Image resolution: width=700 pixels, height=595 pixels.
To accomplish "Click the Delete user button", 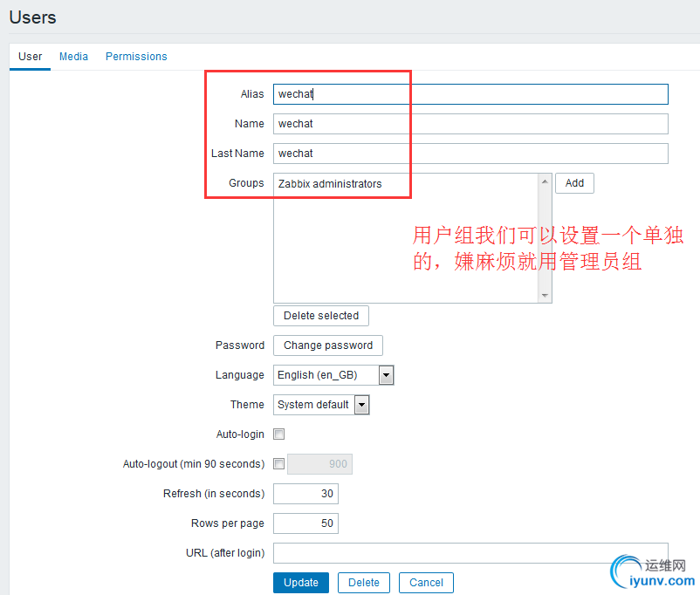I will [364, 583].
